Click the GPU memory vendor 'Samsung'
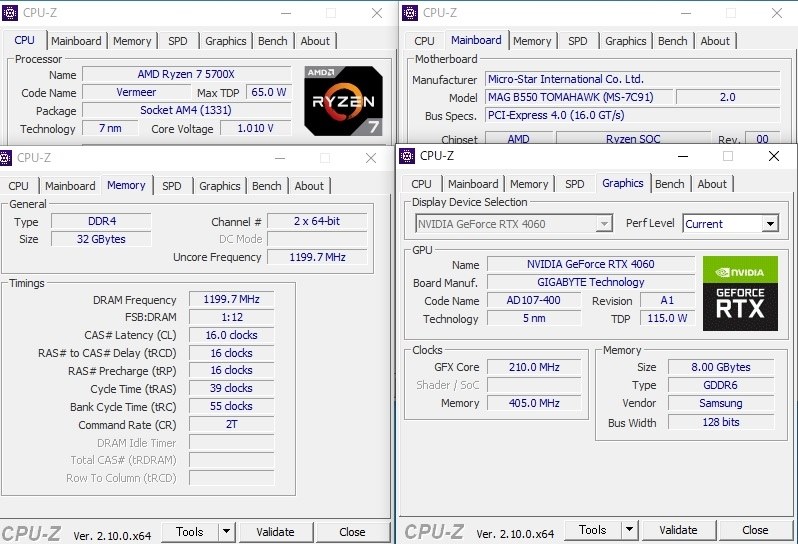The image size is (798, 544). (x=721, y=403)
